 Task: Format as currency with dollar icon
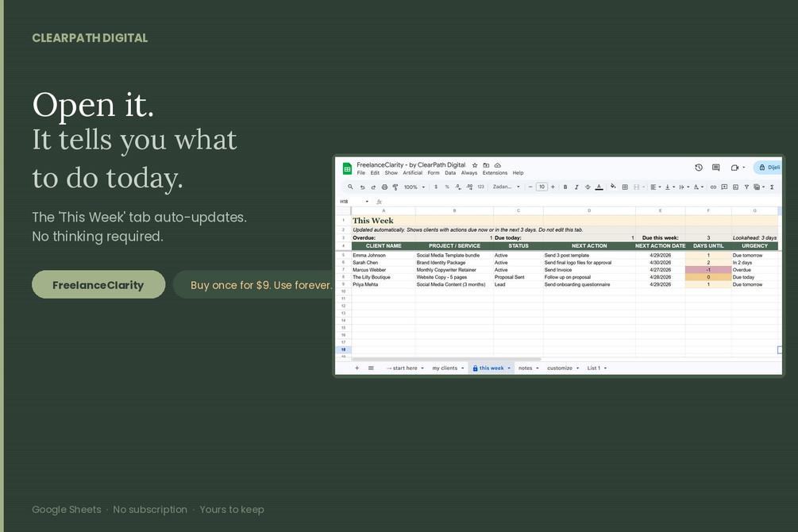click(436, 187)
